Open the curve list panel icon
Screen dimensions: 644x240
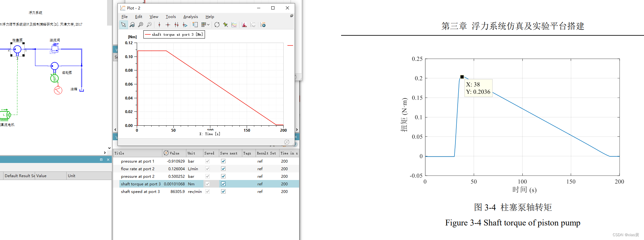195,25
